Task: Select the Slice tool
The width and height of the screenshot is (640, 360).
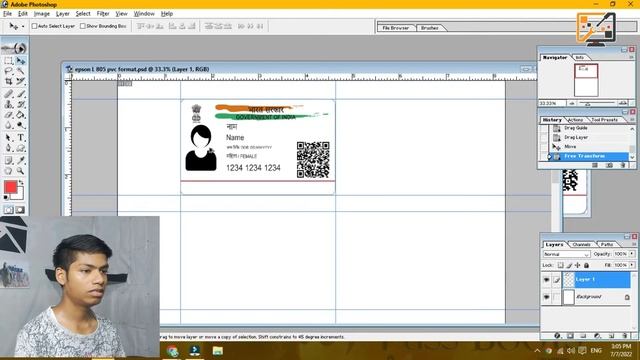Action: point(21,81)
